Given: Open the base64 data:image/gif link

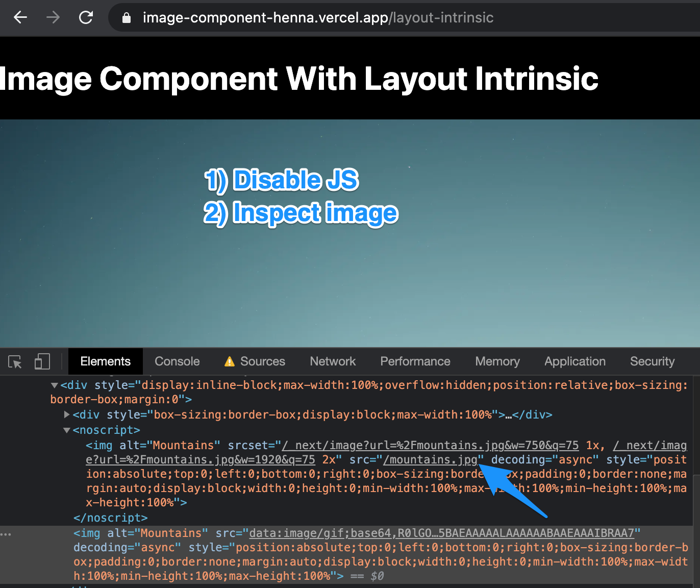Looking at the screenshot, I should (442, 533).
